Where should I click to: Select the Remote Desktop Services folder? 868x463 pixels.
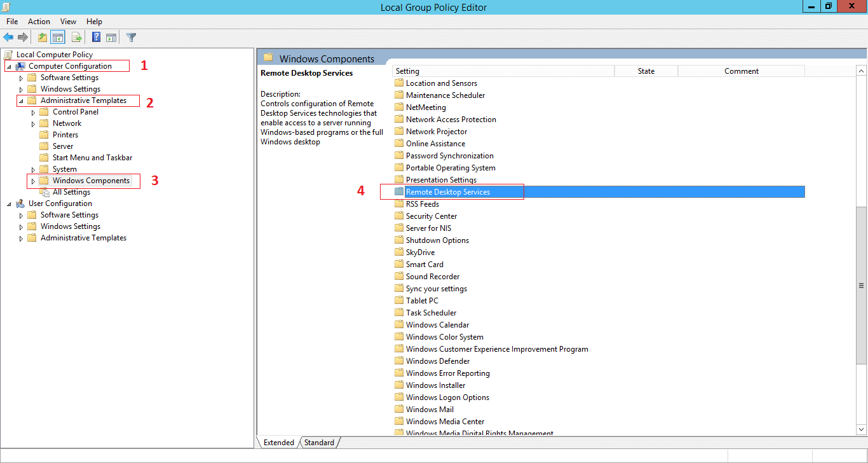(599, 192)
